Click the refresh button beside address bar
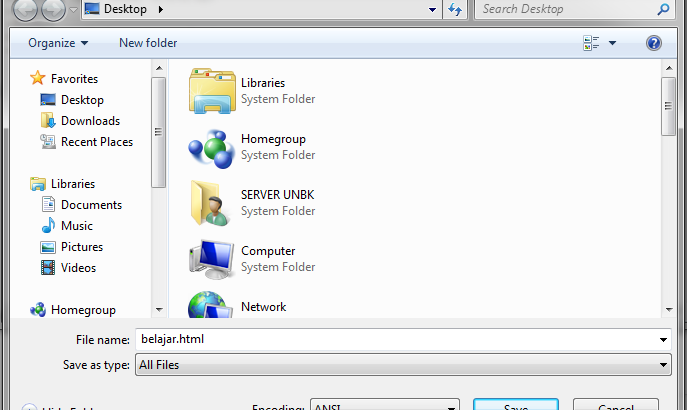The image size is (687, 410). click(456, 10)
